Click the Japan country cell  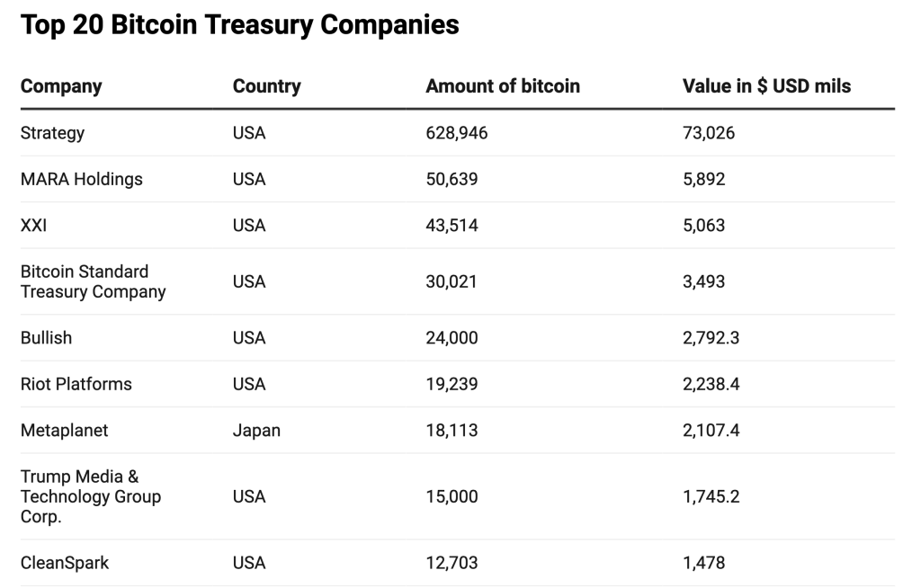(256, 431)
